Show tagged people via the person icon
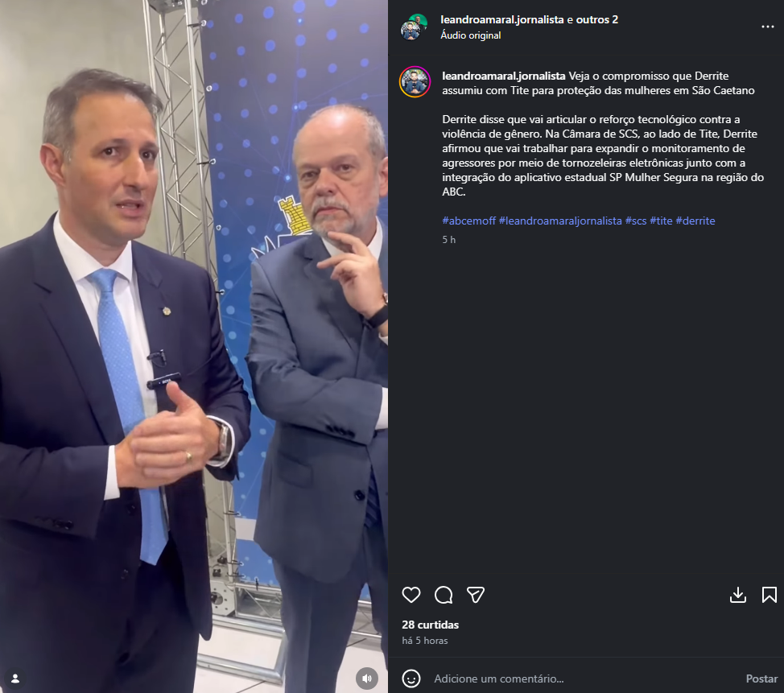The image size is (784, 693). coord(15,679)
